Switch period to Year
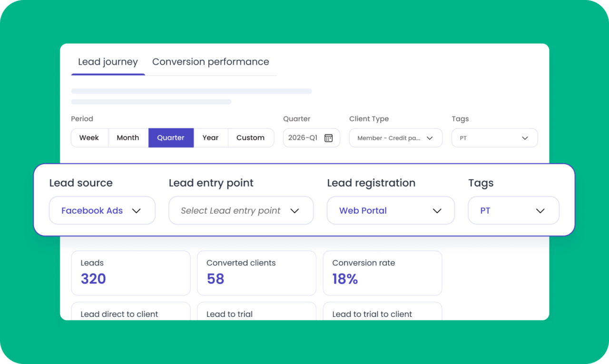Viewport: 609px width, 364px height. [x=210, y=138]
